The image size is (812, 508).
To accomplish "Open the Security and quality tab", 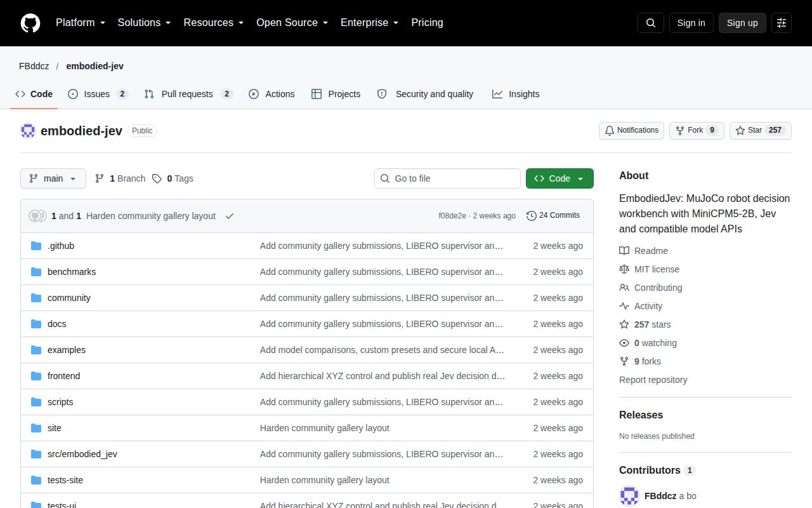I will (425, 94).
